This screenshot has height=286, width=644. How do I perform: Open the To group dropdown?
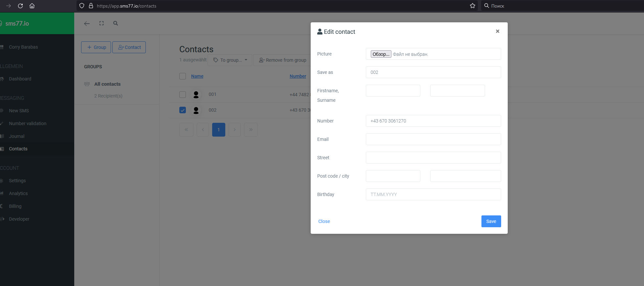point(230,60)
